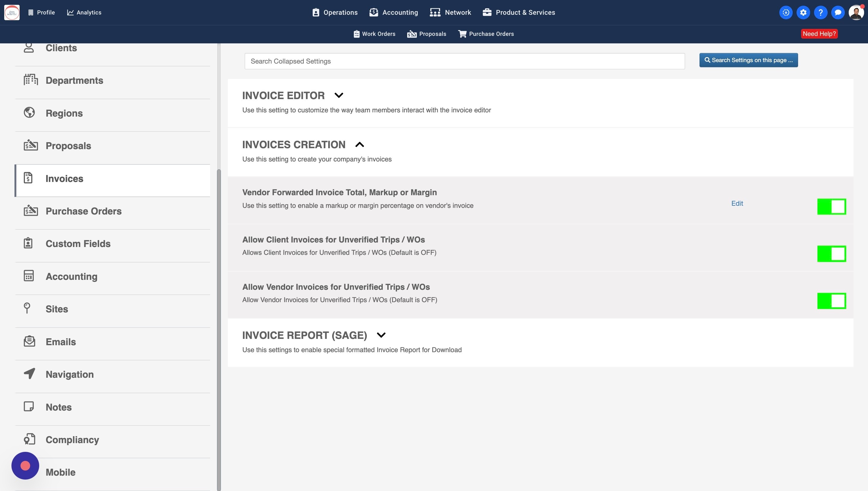Select the Sites label in the sidebar
The width and height of the screenshot is (868, 491).
(x=57, y=309)
